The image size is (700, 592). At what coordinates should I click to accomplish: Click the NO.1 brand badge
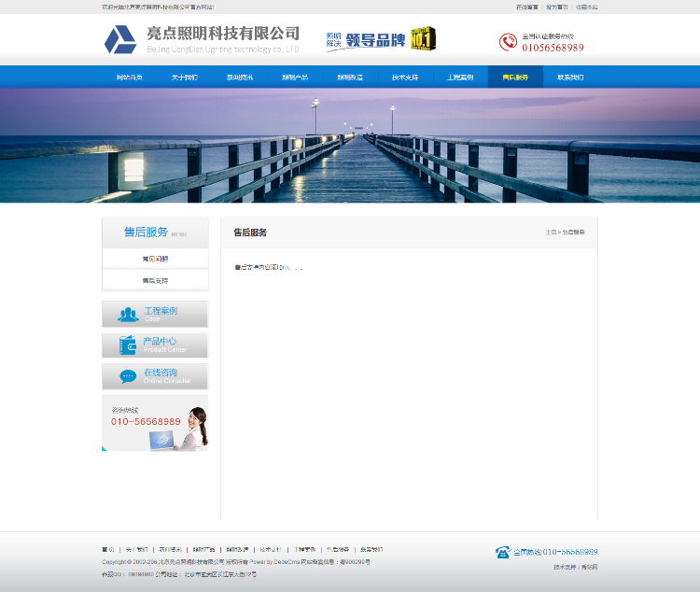tap(423, 38)
